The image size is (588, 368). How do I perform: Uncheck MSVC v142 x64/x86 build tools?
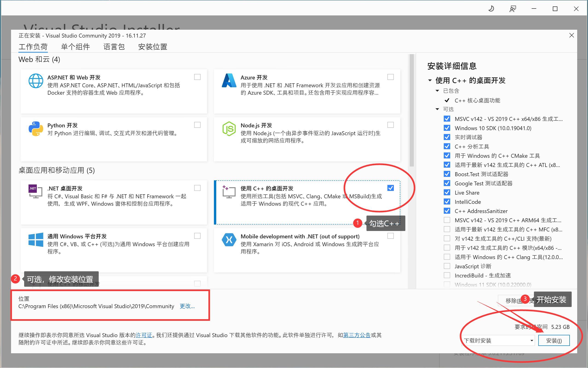[447, 119]
